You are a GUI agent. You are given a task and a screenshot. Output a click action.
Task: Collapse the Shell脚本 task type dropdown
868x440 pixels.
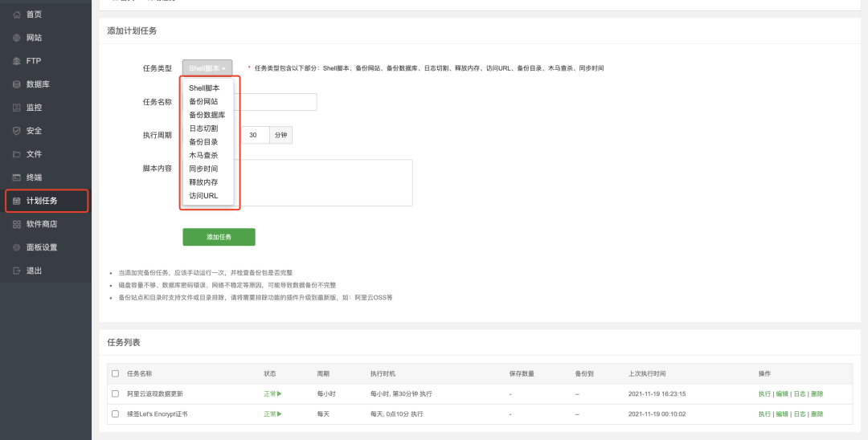coord(207,68)
